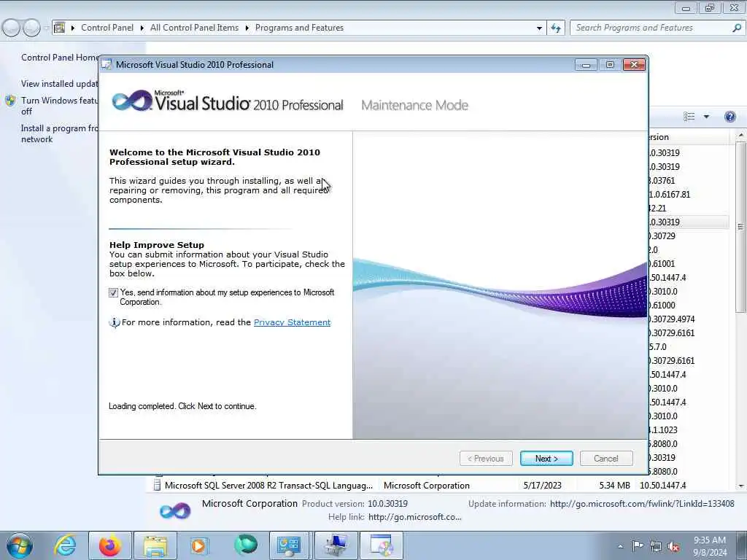This screenshot has height=560, width=747.
Task: Open Windows Media Player from taskbar
Action: pos(198,545)
